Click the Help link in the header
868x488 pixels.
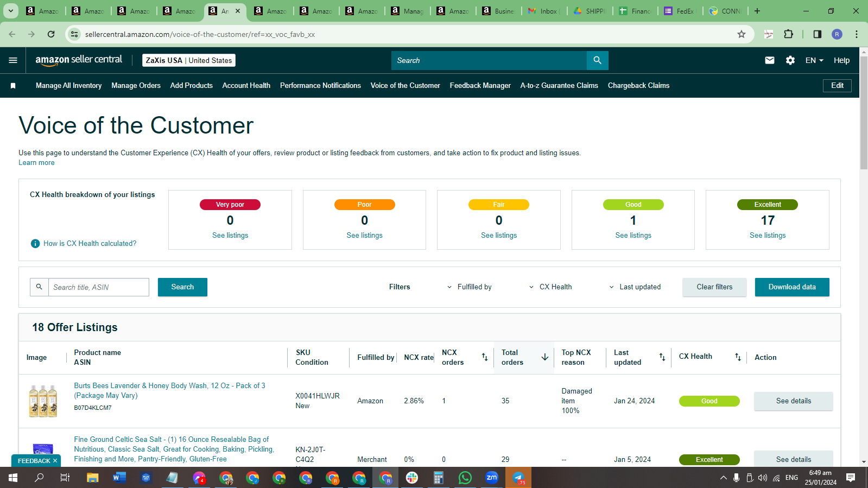pyautogui.click(x=841, y=60)
